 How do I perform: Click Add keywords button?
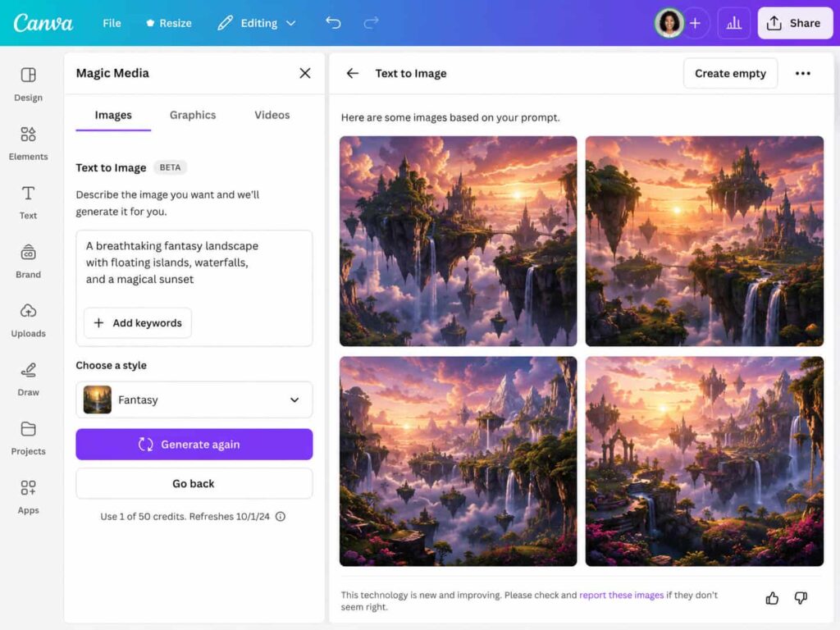138,323
